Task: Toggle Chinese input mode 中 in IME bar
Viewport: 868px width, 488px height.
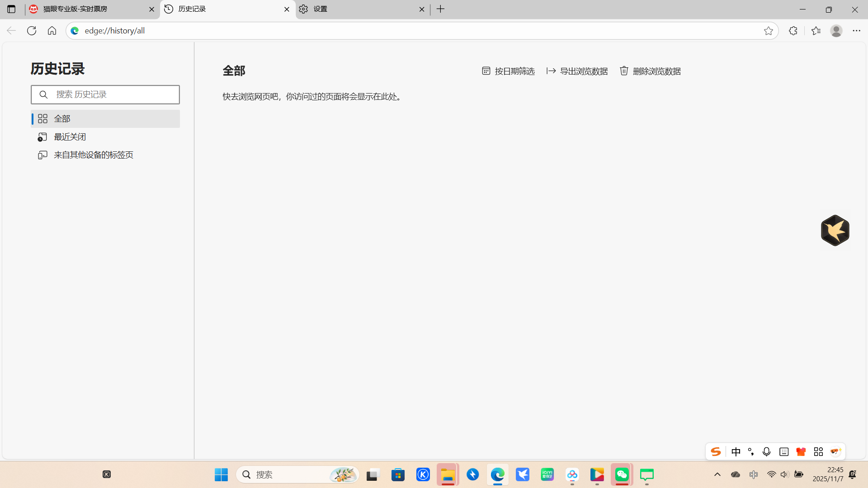Action: point(736,451)
